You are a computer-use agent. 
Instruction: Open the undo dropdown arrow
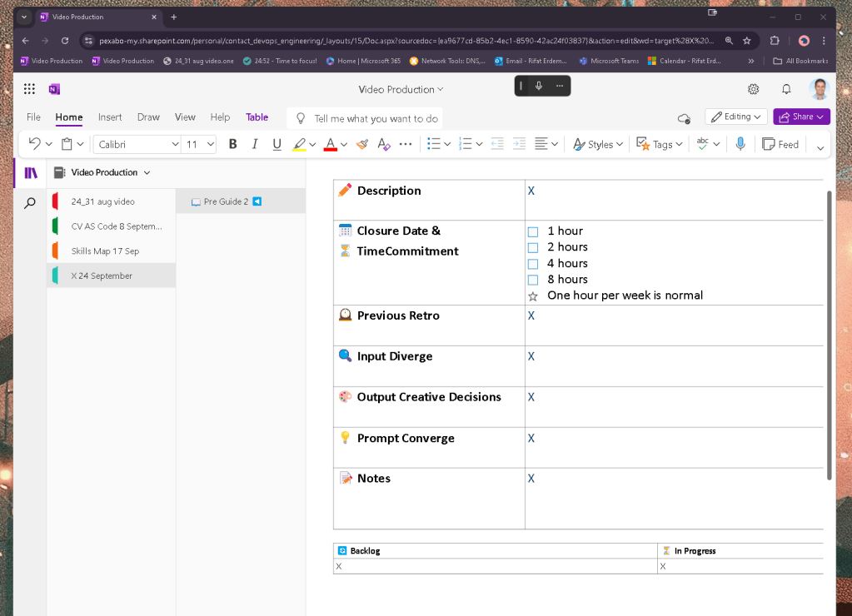tap(49, 145)
